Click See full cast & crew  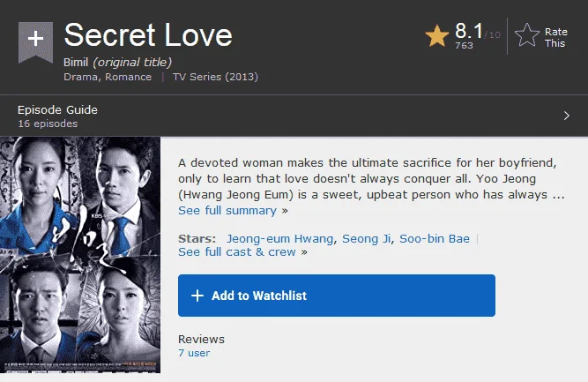click(237, 251)
